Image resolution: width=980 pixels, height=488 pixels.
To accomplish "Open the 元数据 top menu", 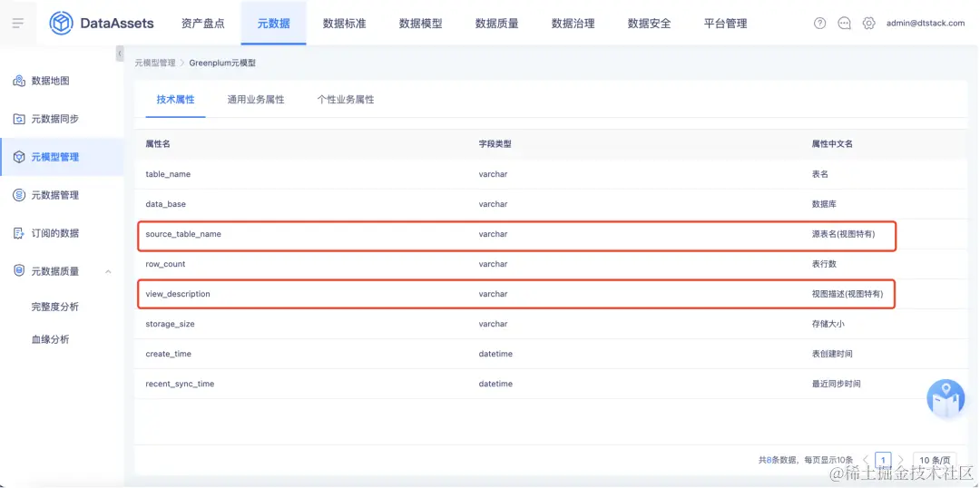I will click(x=274, y=24).
